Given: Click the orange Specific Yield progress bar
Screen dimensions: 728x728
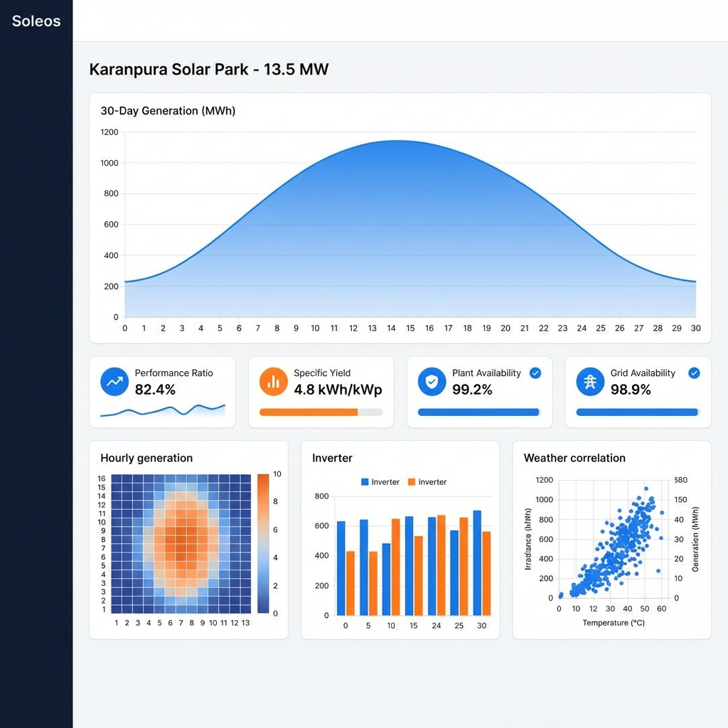Looking at the screenshot, I should click(309, 412).
